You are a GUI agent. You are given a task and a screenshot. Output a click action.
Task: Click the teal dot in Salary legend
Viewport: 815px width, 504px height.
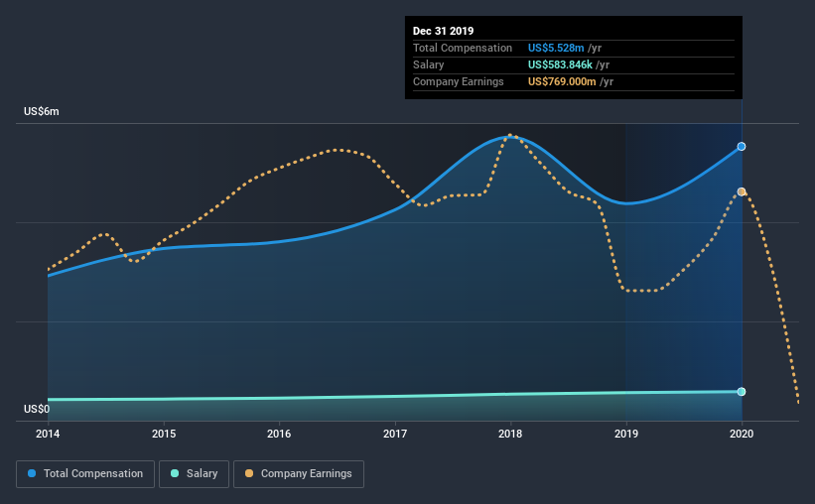point(175,473)
